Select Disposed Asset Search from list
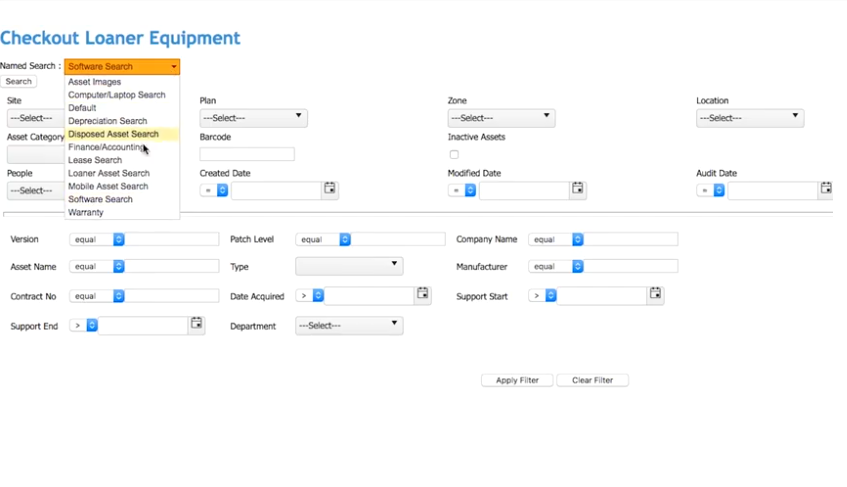Screen dimensions: 847x487 click(113, 134)
